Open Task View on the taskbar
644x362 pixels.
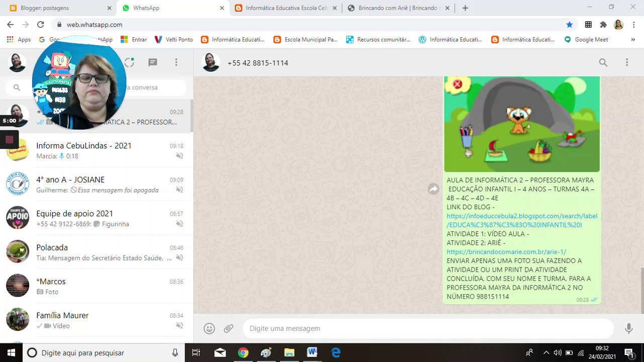click(196, 352)
